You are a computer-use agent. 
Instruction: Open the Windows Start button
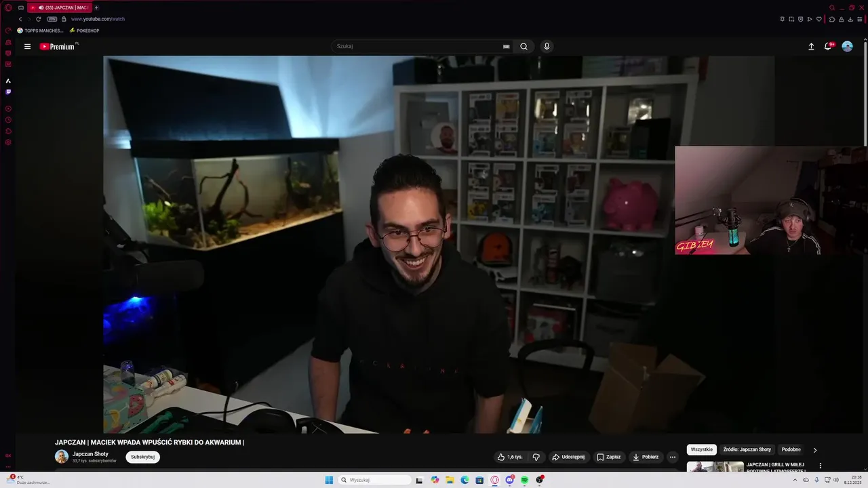tap(329, 480)
